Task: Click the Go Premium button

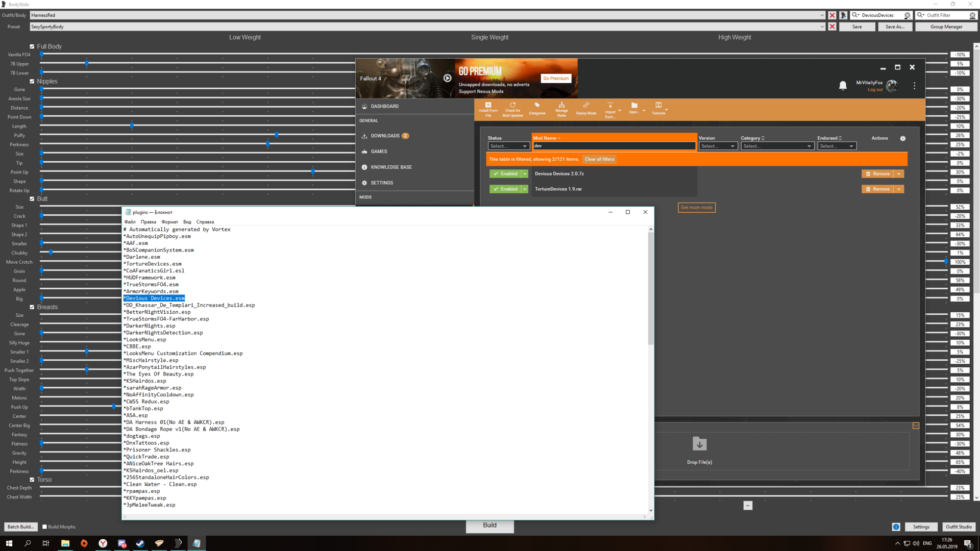Action: (556, 79)
